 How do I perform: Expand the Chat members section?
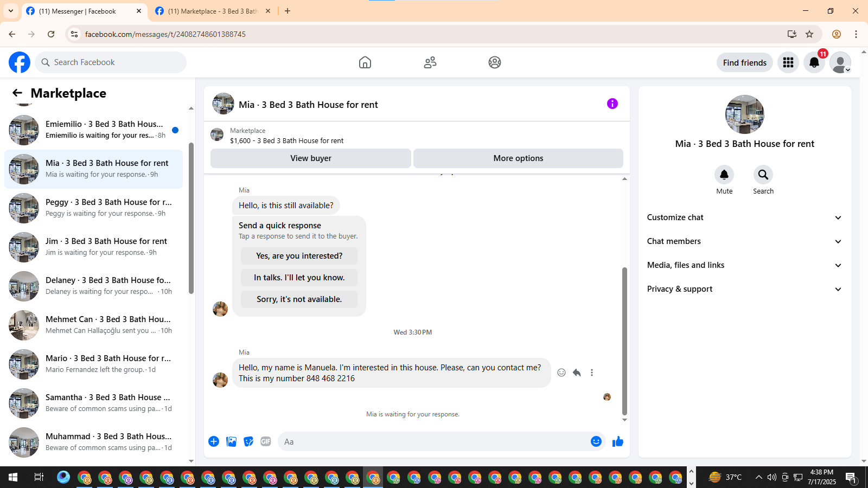coord(744,241)
